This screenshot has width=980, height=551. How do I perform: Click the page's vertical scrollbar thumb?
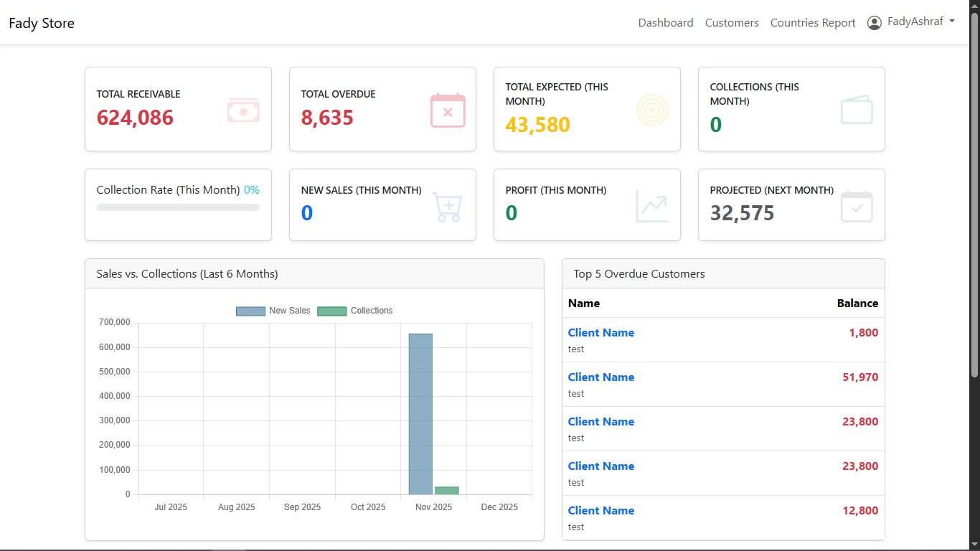click(x=974, y=194)
